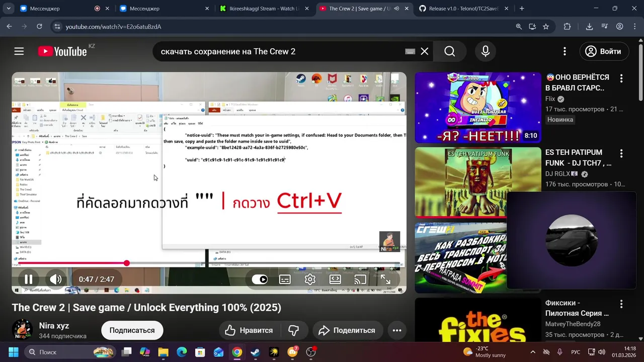The image size is (644, 362).
Task: Toggle subtitles in the video player
Action: click(285, 280)
